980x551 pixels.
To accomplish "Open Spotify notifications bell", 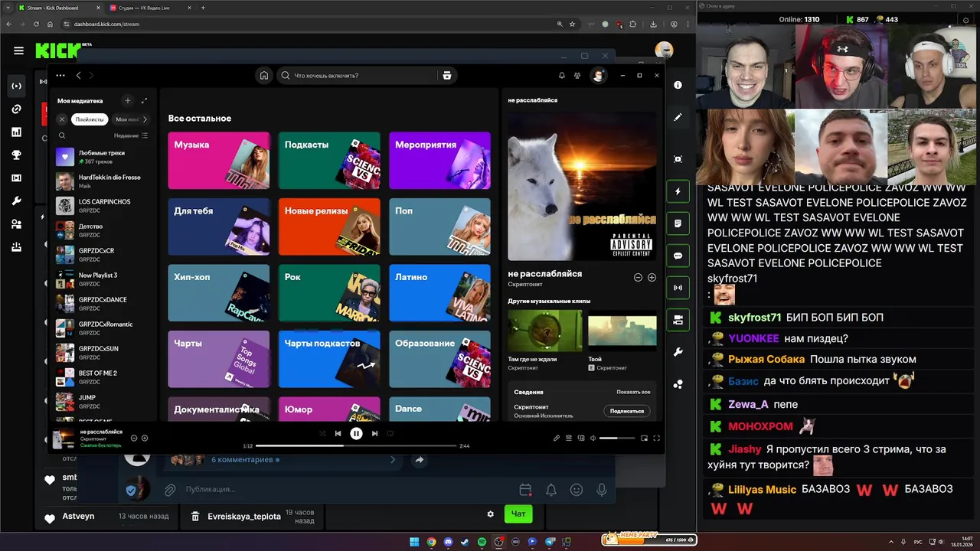I will point(562,76).
